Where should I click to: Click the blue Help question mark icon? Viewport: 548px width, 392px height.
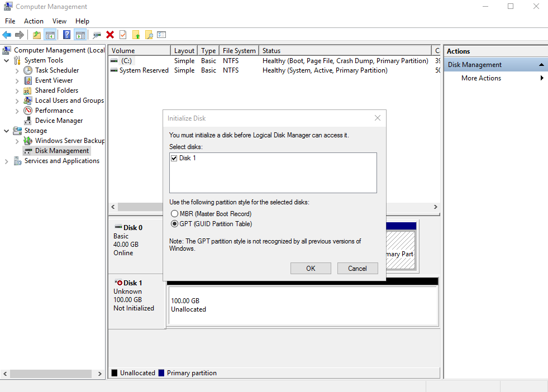pyautogui.click(x=66, y=35)
